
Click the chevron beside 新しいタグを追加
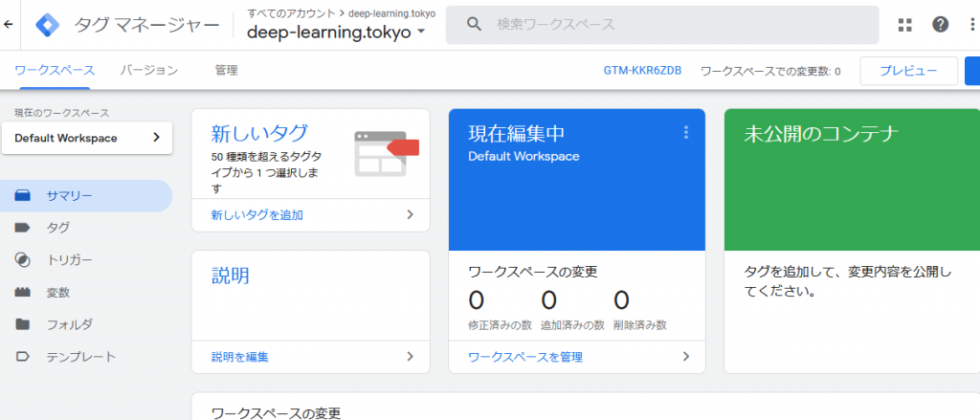(410, 214)
